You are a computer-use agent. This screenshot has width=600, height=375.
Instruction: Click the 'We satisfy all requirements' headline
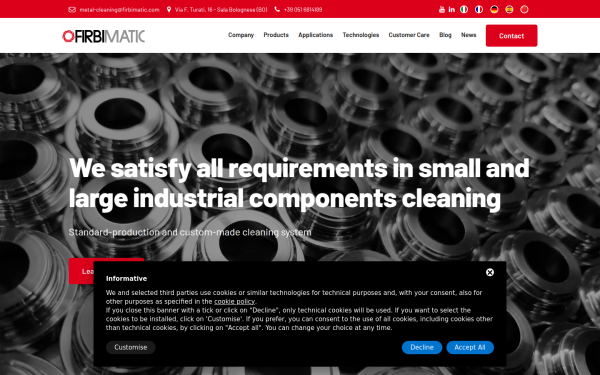pos(299,183)
